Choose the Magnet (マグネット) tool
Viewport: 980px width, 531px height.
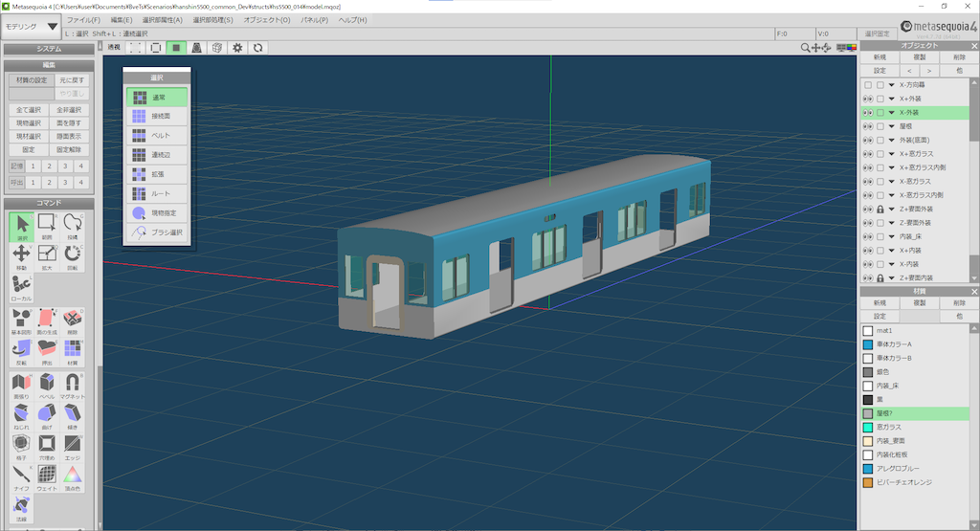coord(73,386)
